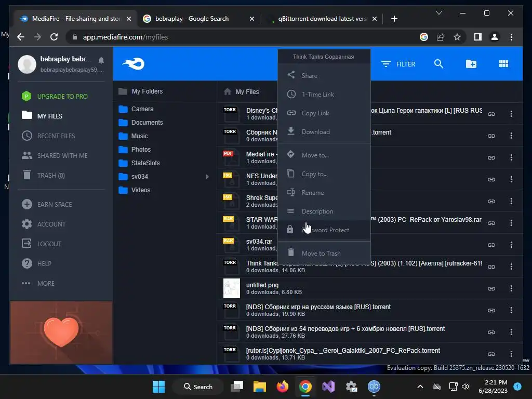
Task: Click link icon for sv034.rar row
Action: pos(491,245)
